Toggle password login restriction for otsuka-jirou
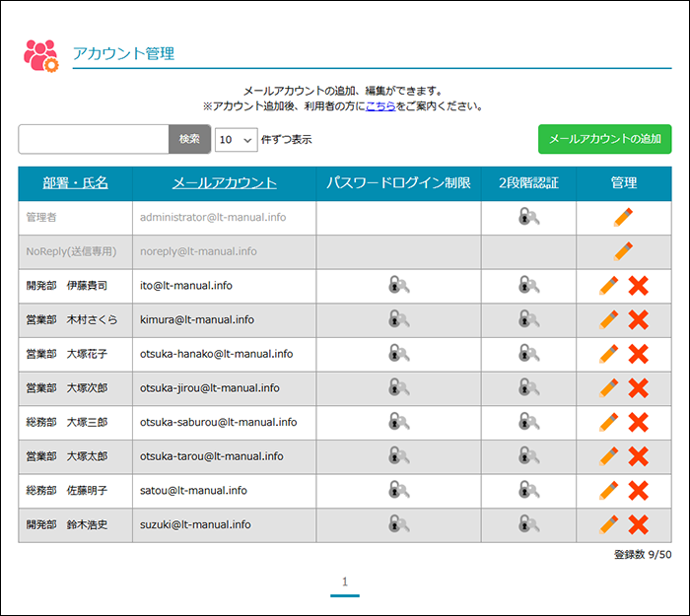690x616 pixels. point(398,388)
